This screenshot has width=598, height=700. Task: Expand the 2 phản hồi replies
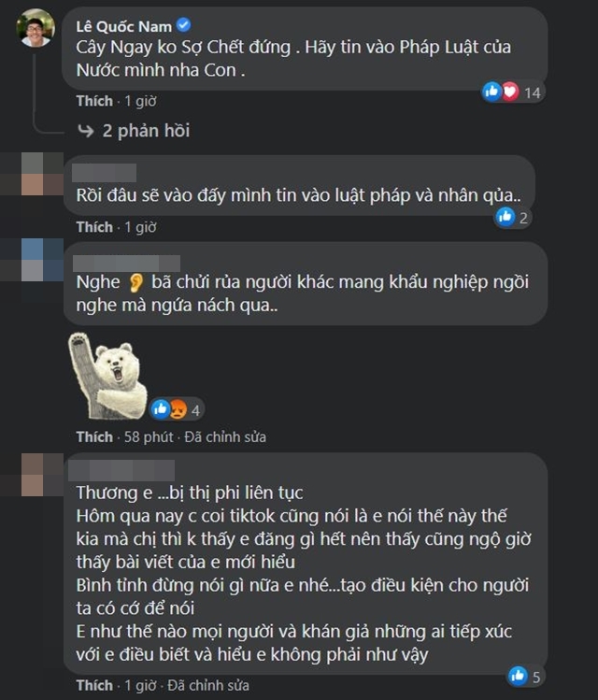(x=146, y=131)
